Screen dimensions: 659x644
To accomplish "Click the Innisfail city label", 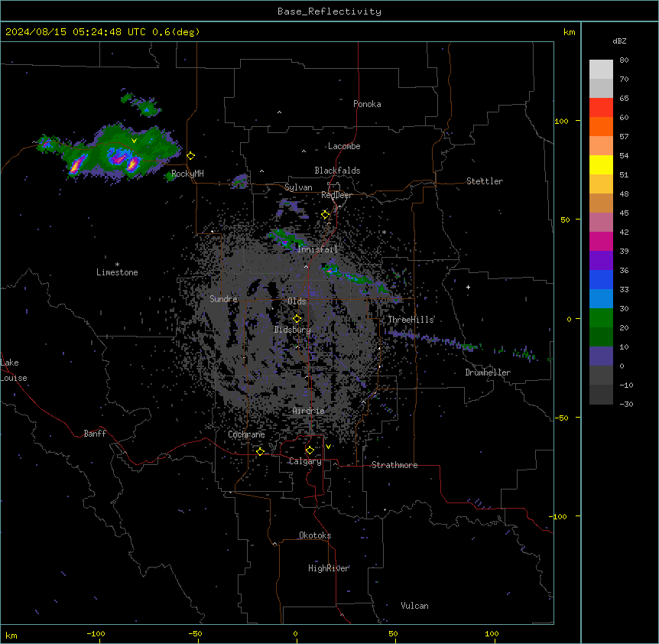I will click(317, 249).
